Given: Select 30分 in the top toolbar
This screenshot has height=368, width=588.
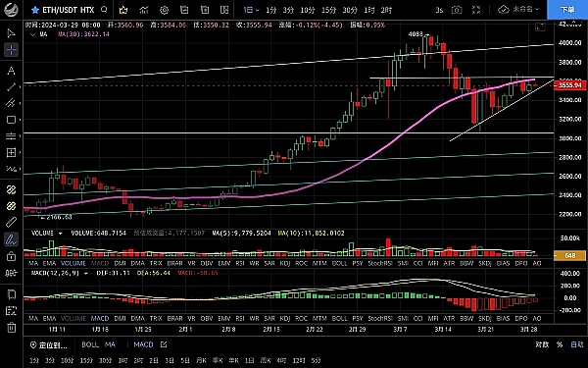Looking at the screenshot, I should tap(350, 10).
